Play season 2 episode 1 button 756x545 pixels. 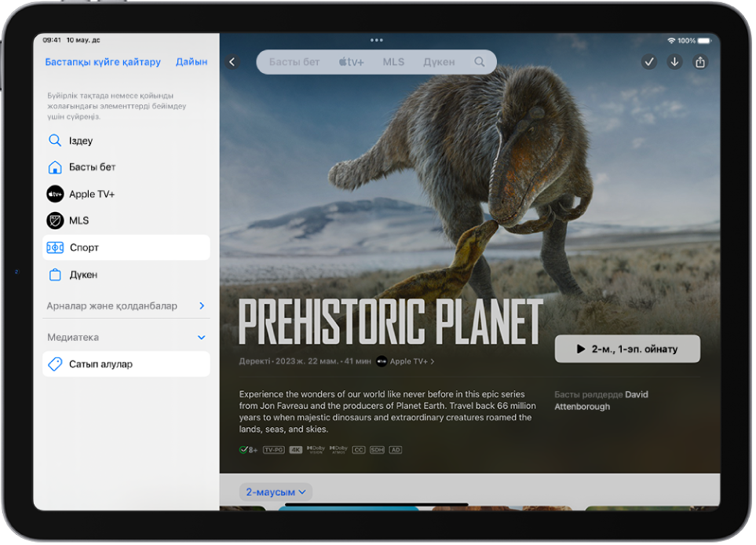pyautogui.click(x=627, y=349)
